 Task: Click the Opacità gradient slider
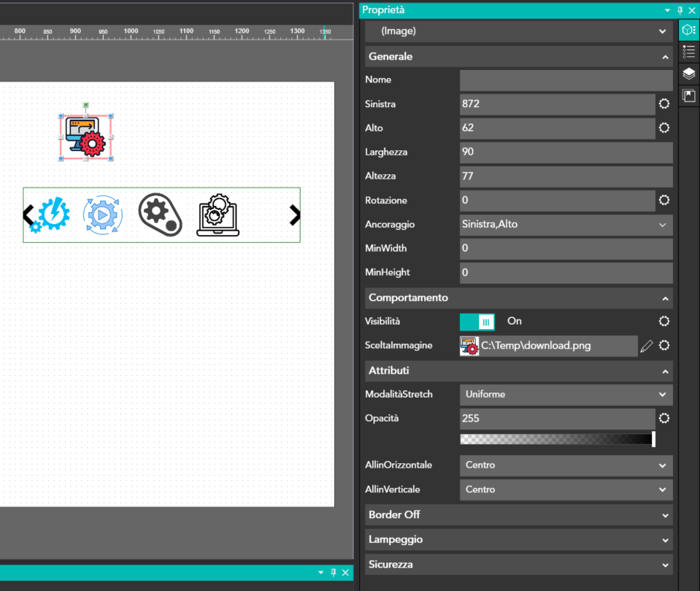coord(558,439)
